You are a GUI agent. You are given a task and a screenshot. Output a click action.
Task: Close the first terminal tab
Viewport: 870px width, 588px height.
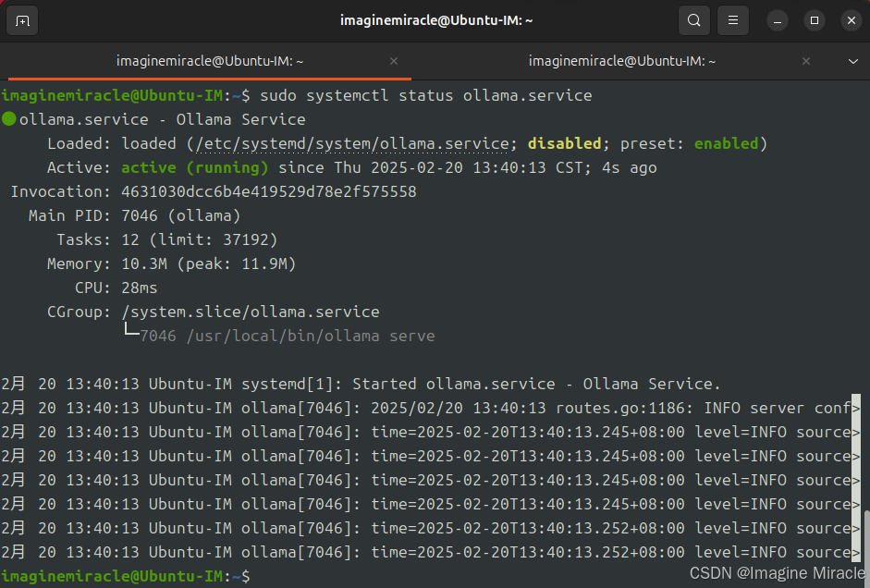[x=394, y=61]
